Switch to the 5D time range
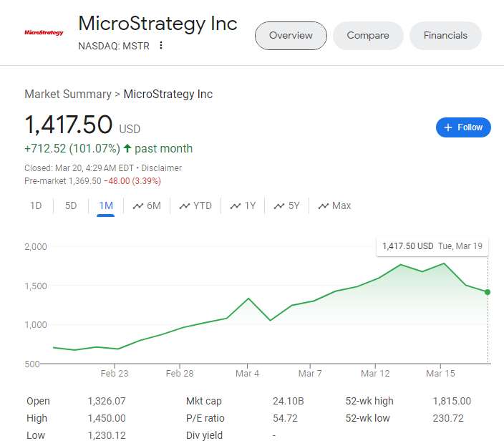The image size is (504, 446). point(71,206)
